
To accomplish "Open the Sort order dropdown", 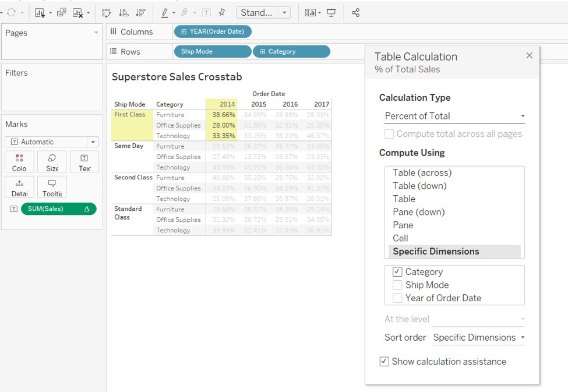I will 478,337.
